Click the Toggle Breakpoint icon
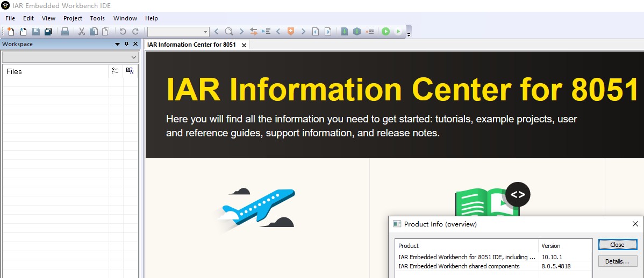This screenshot has height=278, width=644. pyautogui.click(x=370, y=32)
